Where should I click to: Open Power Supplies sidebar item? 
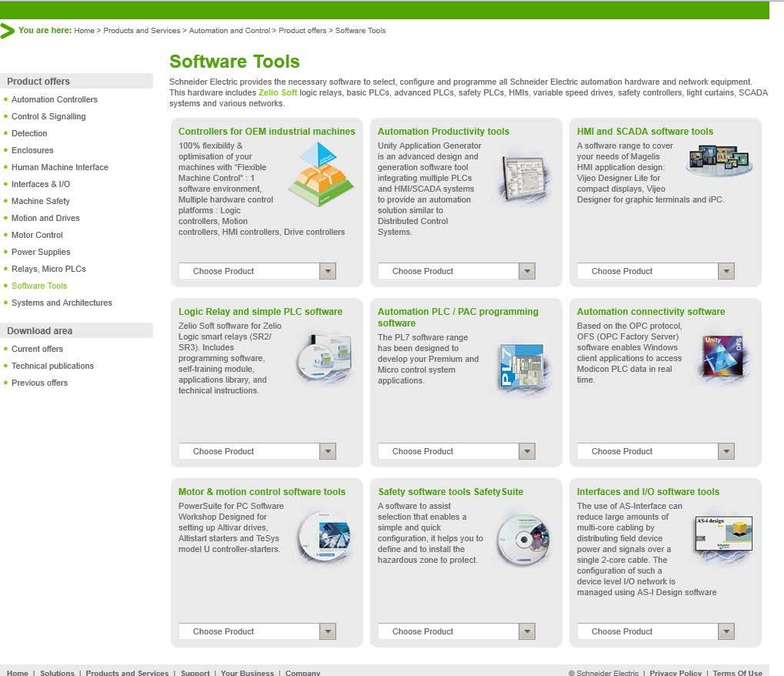[41, 253]
